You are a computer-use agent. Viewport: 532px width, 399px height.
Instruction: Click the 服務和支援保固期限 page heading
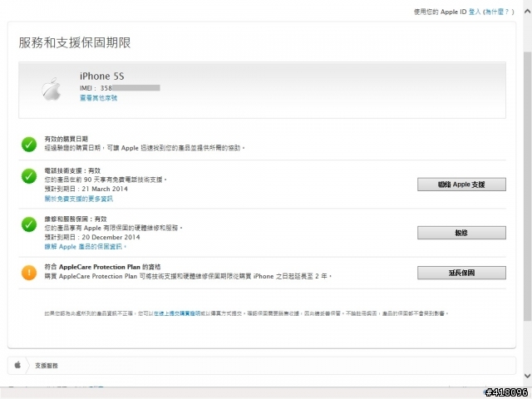click(75, 42)
